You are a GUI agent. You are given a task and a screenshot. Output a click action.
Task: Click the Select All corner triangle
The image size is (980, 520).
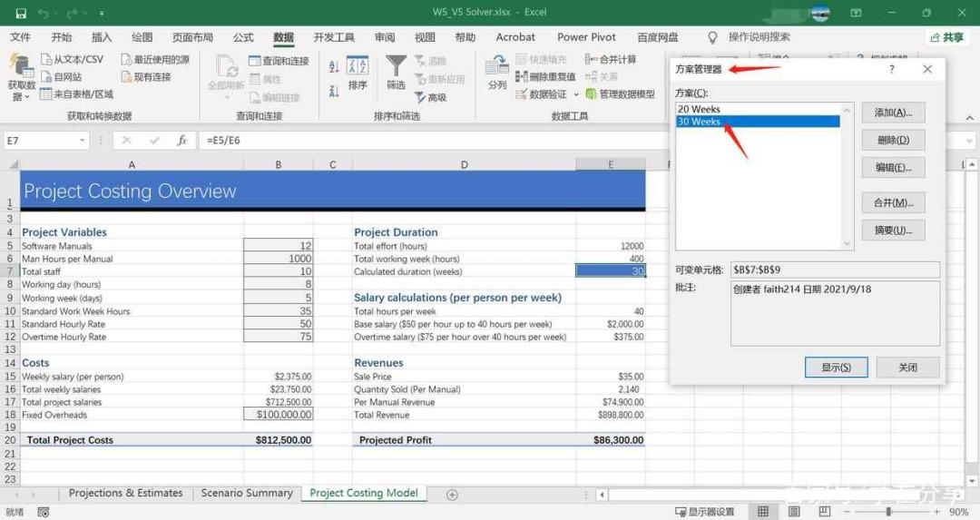pyautogui.click(x=13, y=165)
